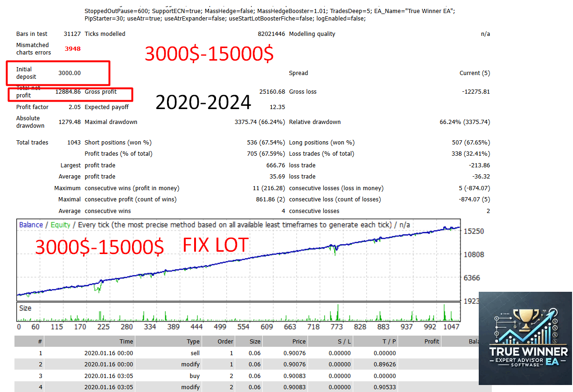Click the 225 tick on chart x-axis
The width and height of the screenshot is (573, 392).
(x=103, y=327)
